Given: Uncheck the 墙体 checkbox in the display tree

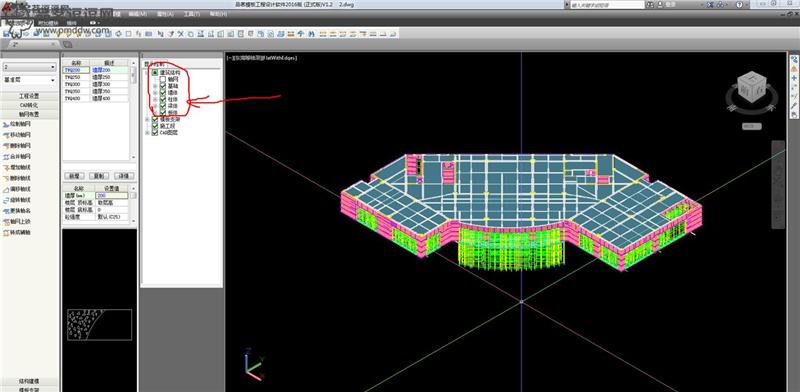Looking at the screenshot, I should 163,92.
